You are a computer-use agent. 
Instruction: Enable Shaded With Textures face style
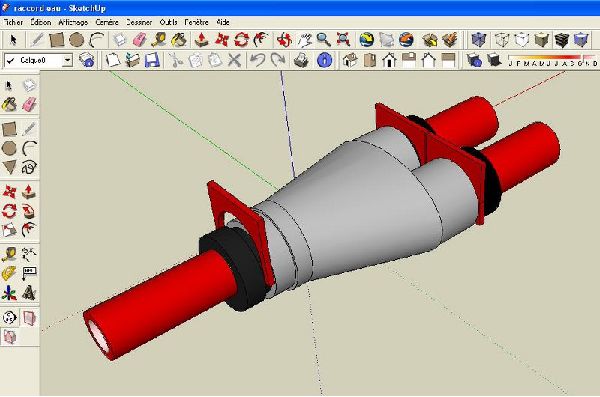point(561,40)
